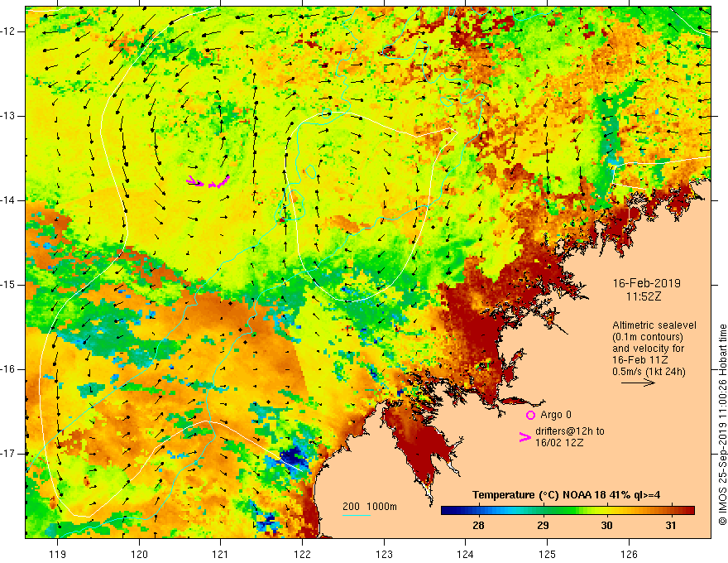Click the longitude axis label 123
The width and height of the screenshot is (728, 563).
384,554
